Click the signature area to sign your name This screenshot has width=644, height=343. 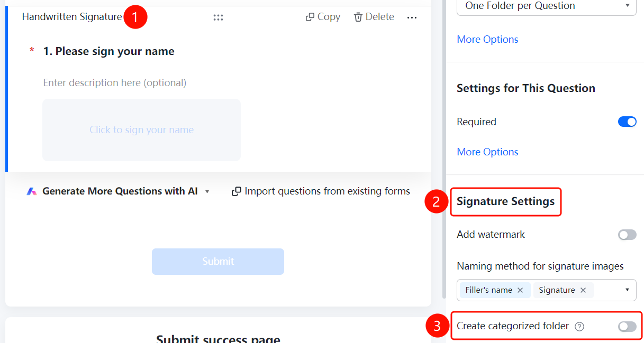pyautogui.click(x=141, y=130)
